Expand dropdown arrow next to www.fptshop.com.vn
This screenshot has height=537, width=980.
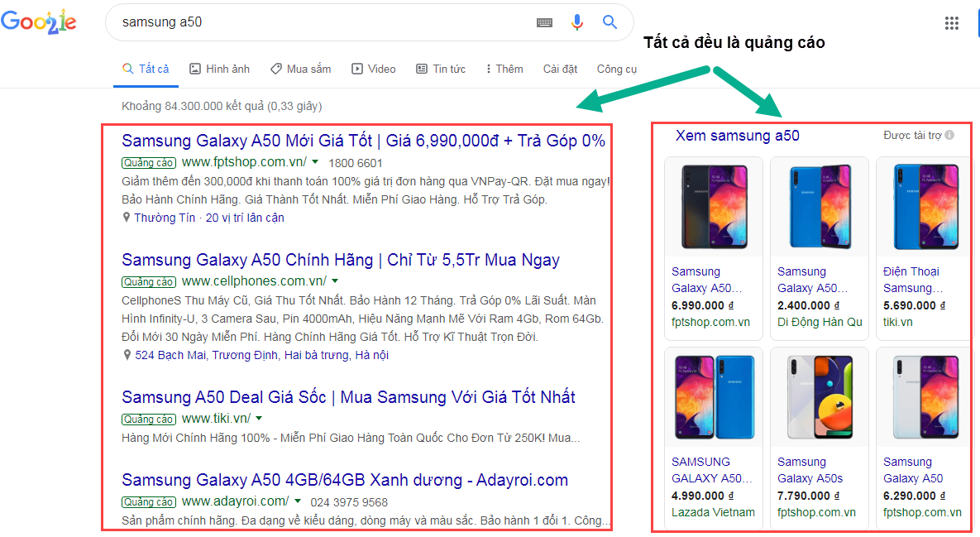click(315, 162)
